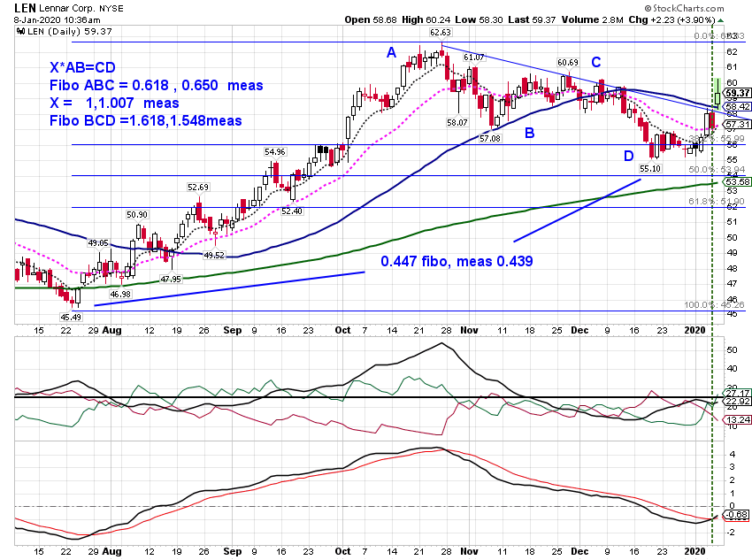This screenshot has height=560, width=752.
Task: Click the 'Open 58.68' value
Action: tap(371, 19)
